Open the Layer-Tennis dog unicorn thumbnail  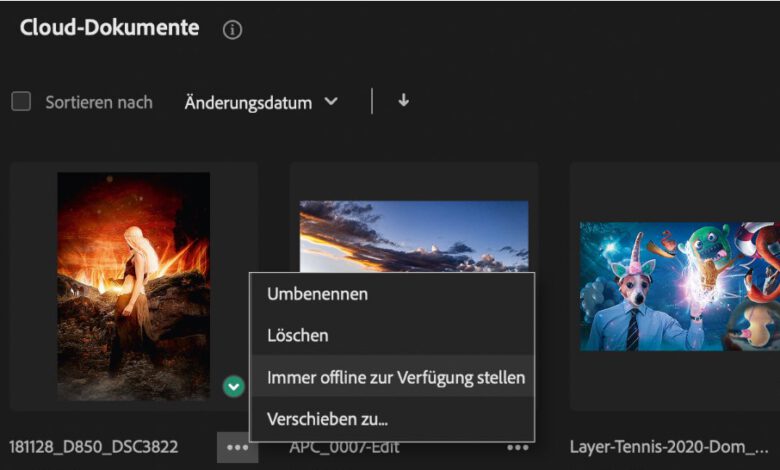[680, 286]
